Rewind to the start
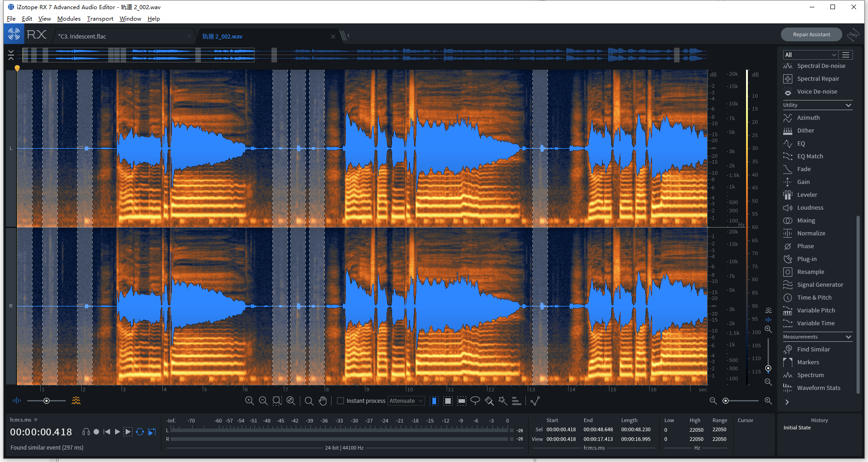Image resolution: width=868 pixels, height=462 pixels. (x=107, y=432)
